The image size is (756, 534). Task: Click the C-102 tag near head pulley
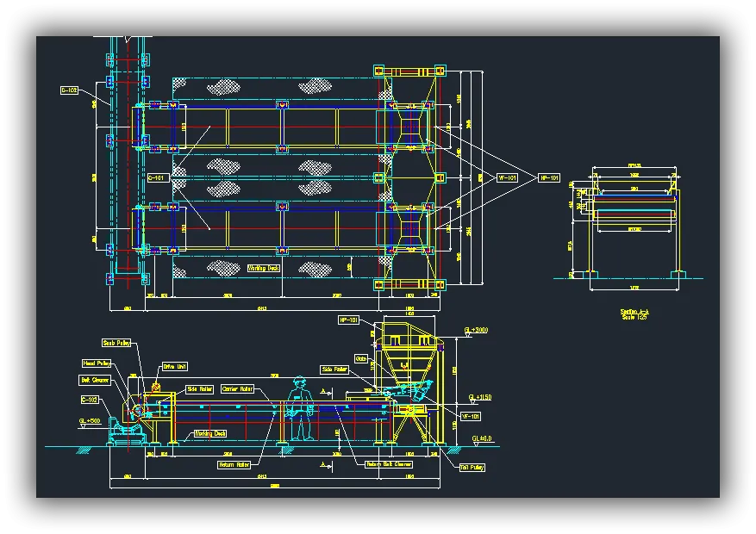coord(89,400)
